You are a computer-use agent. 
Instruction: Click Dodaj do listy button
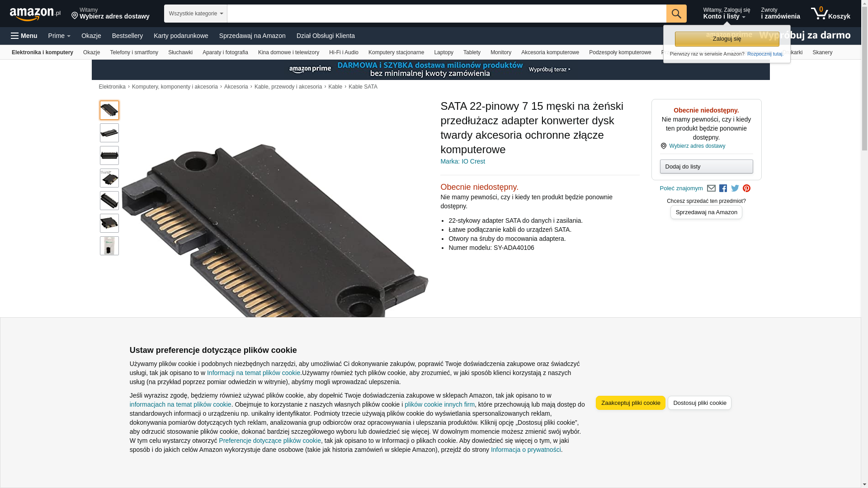(x=706, y=167)
